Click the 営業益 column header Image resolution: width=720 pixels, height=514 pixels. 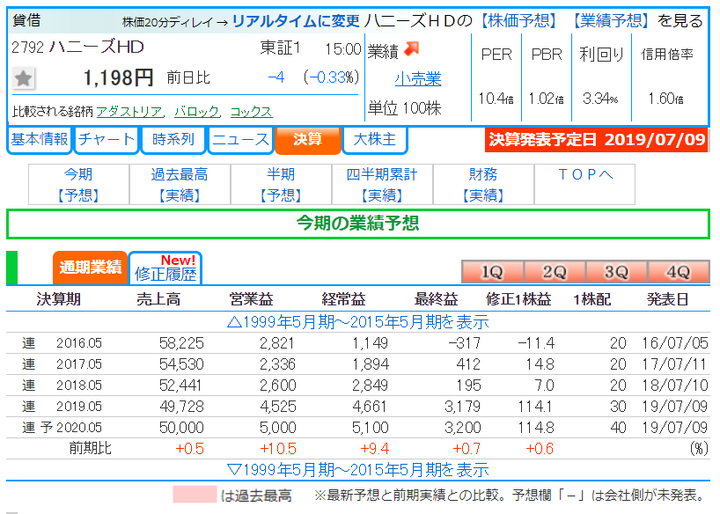[251, 299]
